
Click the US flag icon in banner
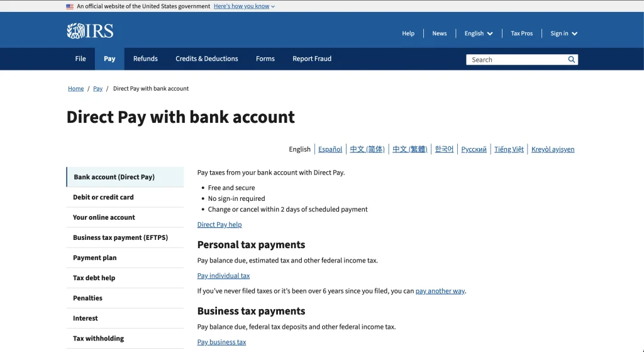(69, 6)
